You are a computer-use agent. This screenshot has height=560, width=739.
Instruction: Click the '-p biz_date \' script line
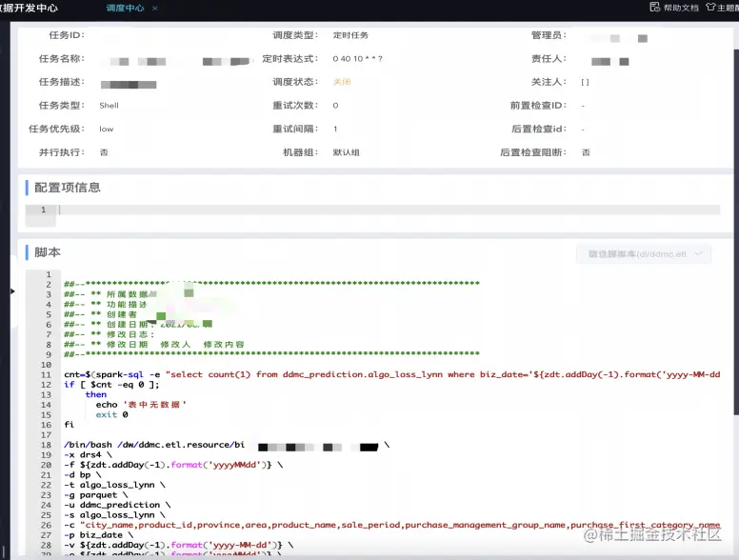point(98,535)
